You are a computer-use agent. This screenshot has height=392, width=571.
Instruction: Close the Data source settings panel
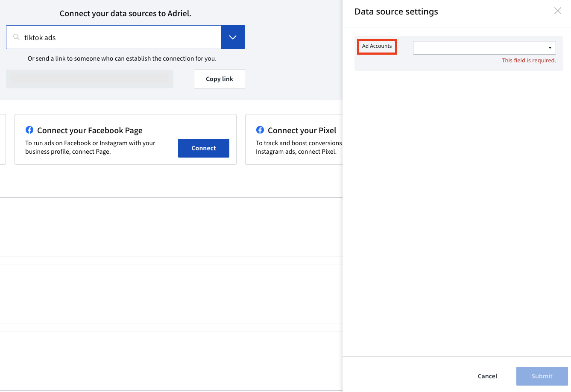558,11
